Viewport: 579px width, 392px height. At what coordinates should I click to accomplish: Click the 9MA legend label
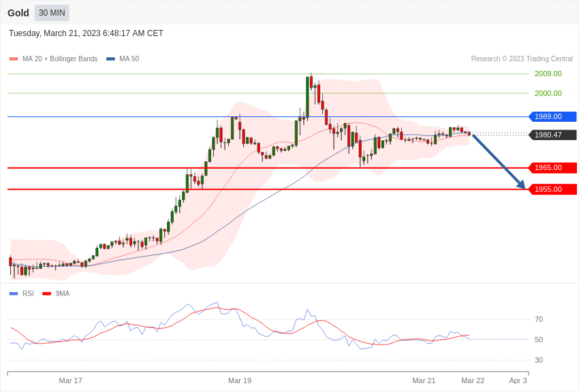[63, 293]
